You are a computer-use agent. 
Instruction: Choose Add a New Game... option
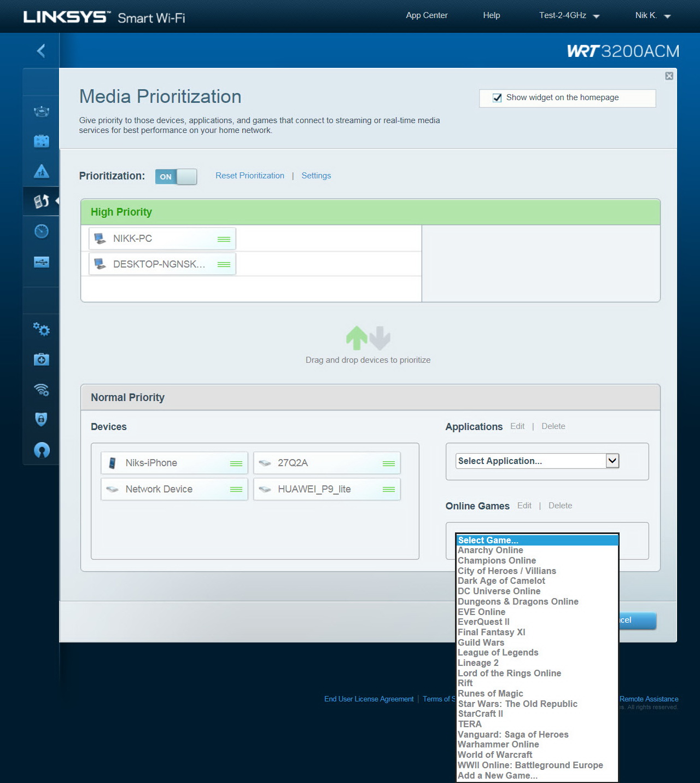tap(538, 775)
